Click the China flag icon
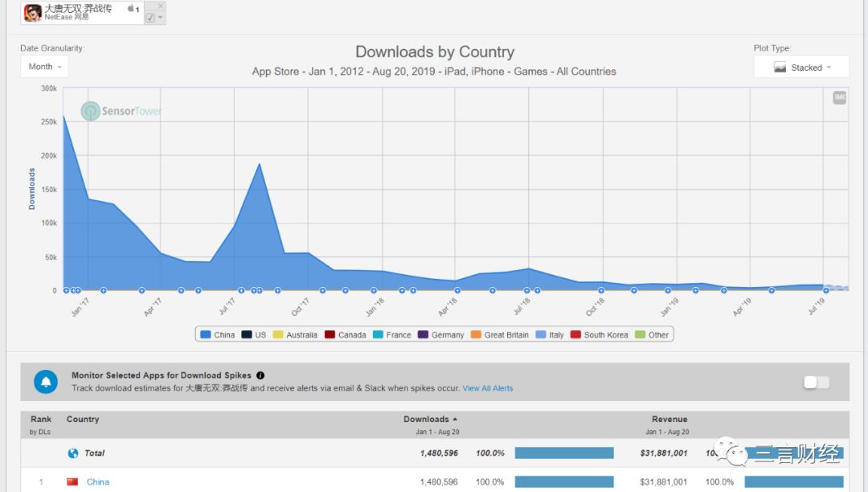This screenshot has height=492, width=868. (73, 482)
